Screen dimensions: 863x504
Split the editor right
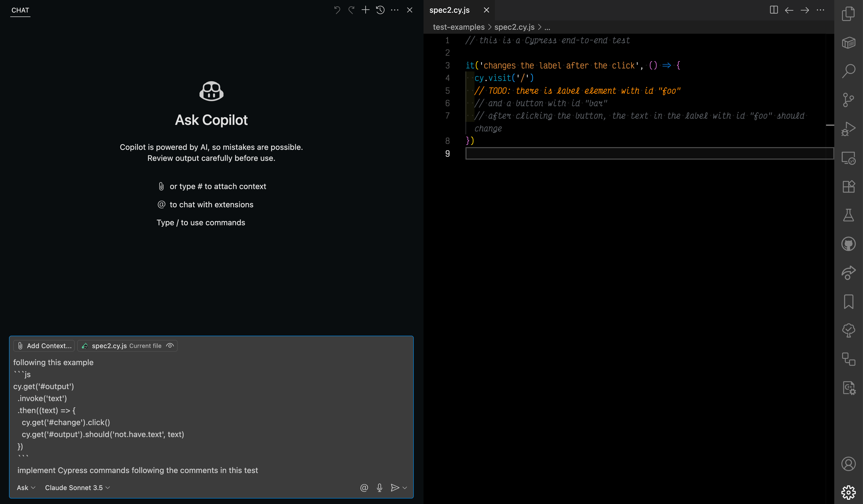pyautogui.click(x=774, y=10)
